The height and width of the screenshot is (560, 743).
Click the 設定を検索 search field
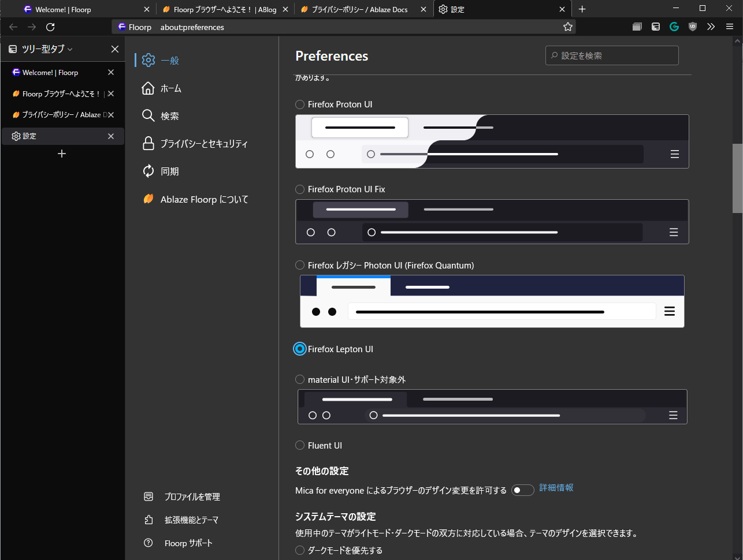tap(612, 55)
